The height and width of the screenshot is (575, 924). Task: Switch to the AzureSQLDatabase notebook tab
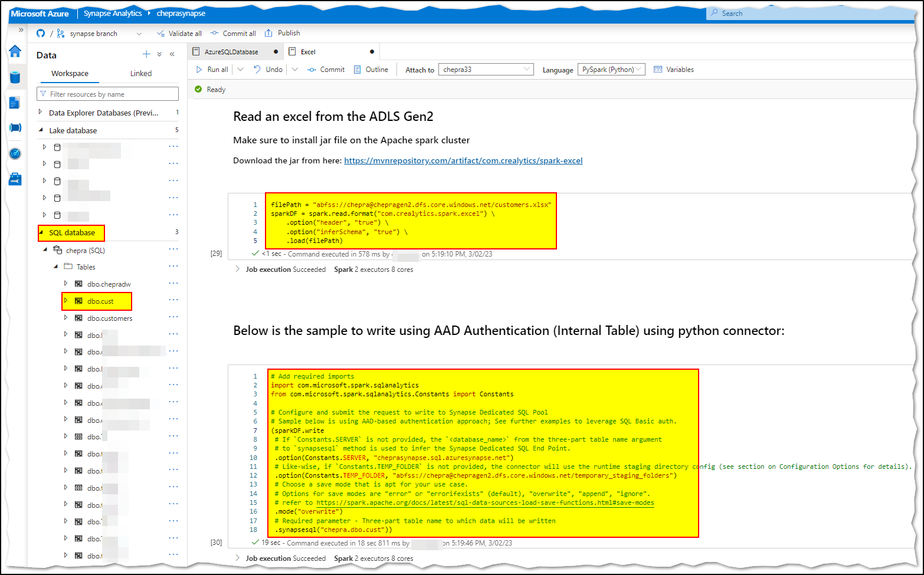(231, 52)
